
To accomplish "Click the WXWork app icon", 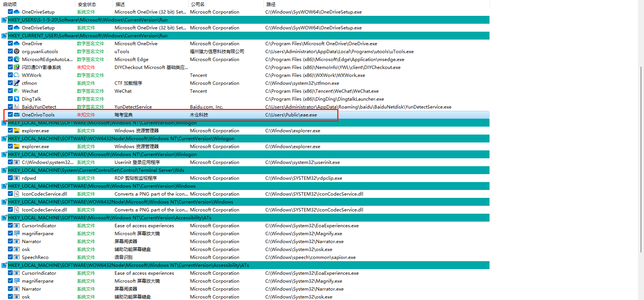I will (x=17, y=75).
